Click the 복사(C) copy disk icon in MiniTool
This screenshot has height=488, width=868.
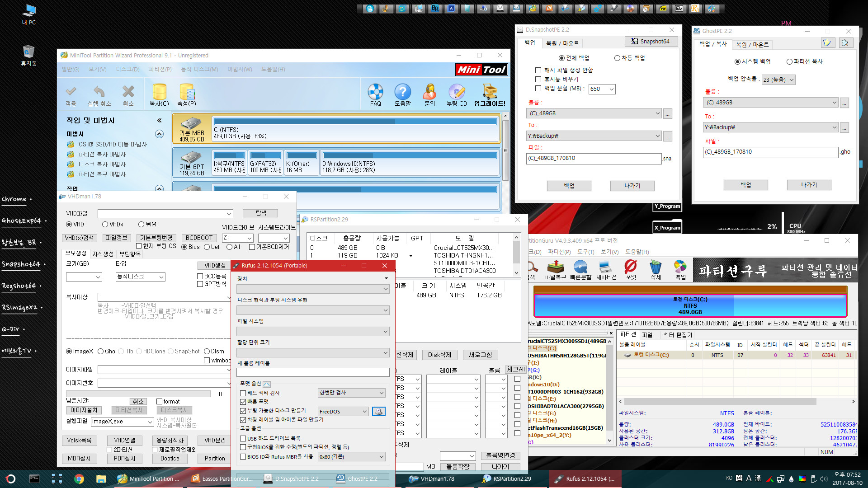coord(159,92)
